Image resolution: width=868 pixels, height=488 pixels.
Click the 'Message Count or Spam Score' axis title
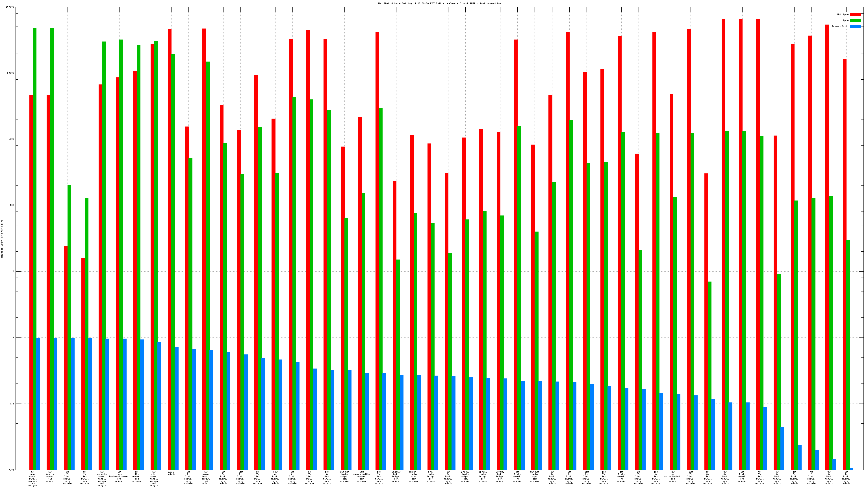[2, 238]
